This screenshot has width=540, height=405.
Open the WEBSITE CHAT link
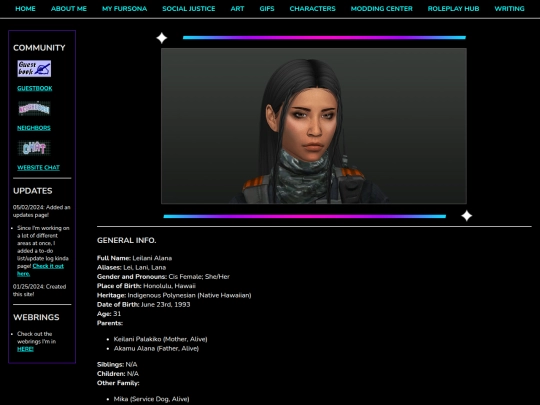pyautogui.click(x=38, y=167)
